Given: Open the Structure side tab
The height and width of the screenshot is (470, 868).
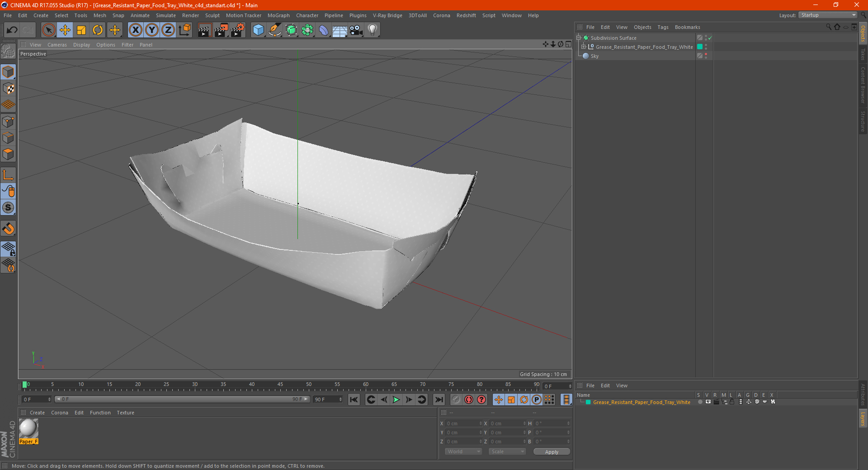Looking at the screenshot, I should tap(863, 121).
